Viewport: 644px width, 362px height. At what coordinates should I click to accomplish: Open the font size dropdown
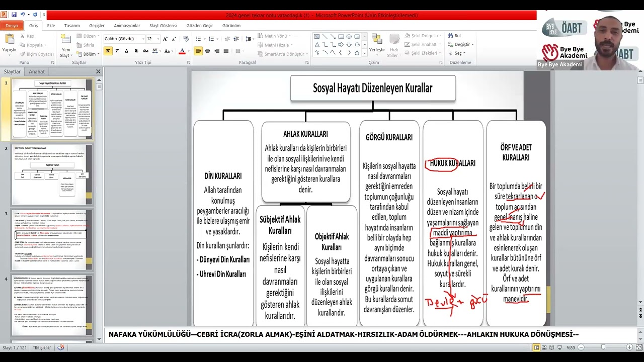[x=158, y=39]
